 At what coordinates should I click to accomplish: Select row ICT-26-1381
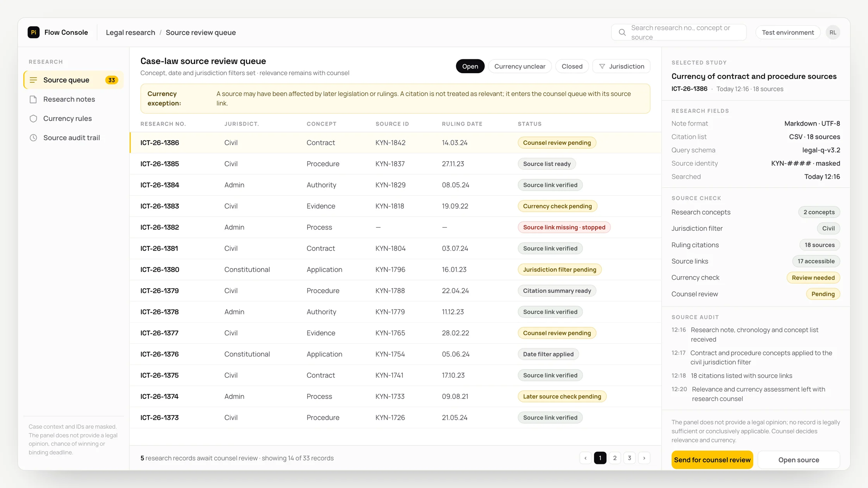(395, 249)
